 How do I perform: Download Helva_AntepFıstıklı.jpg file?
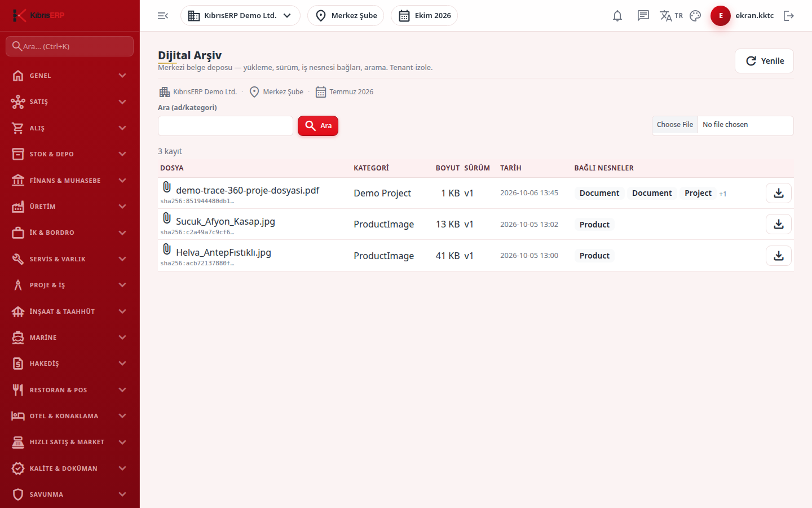tap(779, 256)
